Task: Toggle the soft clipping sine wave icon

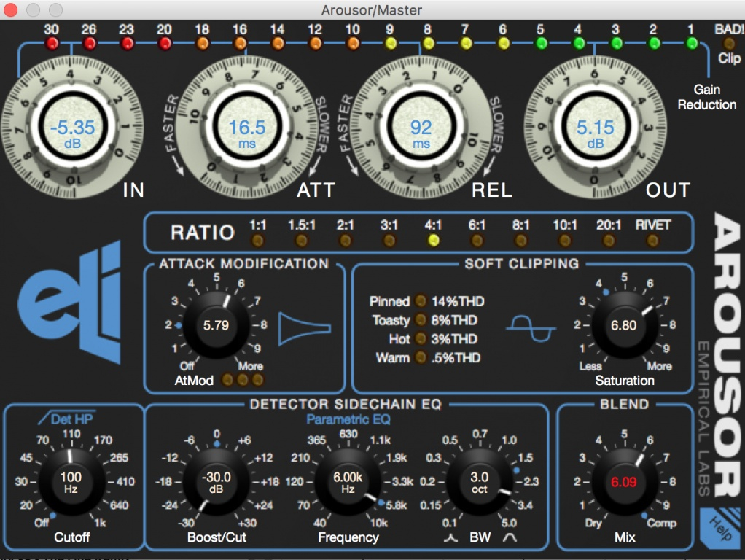Action: tap(531, 328)
